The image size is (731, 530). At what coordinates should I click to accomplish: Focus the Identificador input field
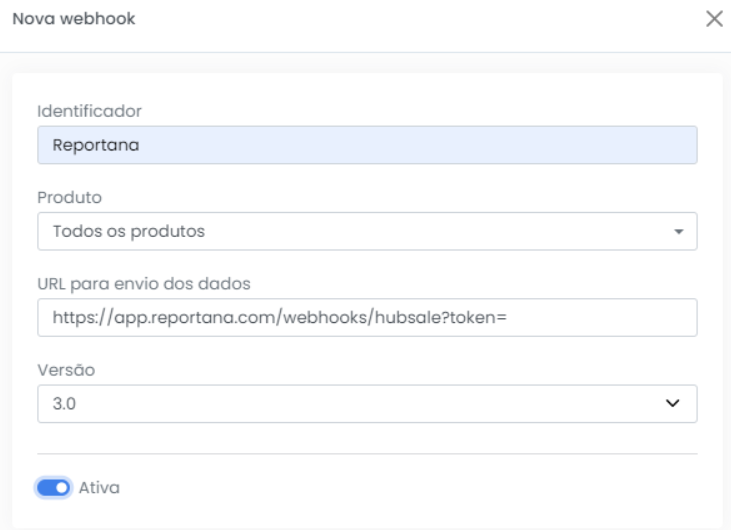point(367,145)
